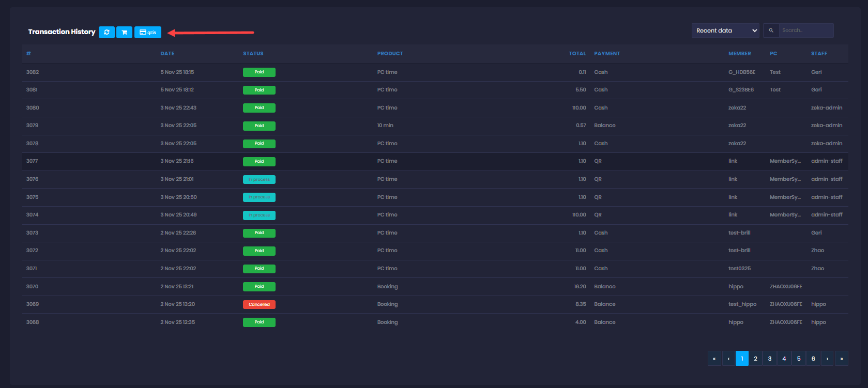868x388 pixels.
Task: Sort by the TOTAL column header
Action: [x=577, y=54]
